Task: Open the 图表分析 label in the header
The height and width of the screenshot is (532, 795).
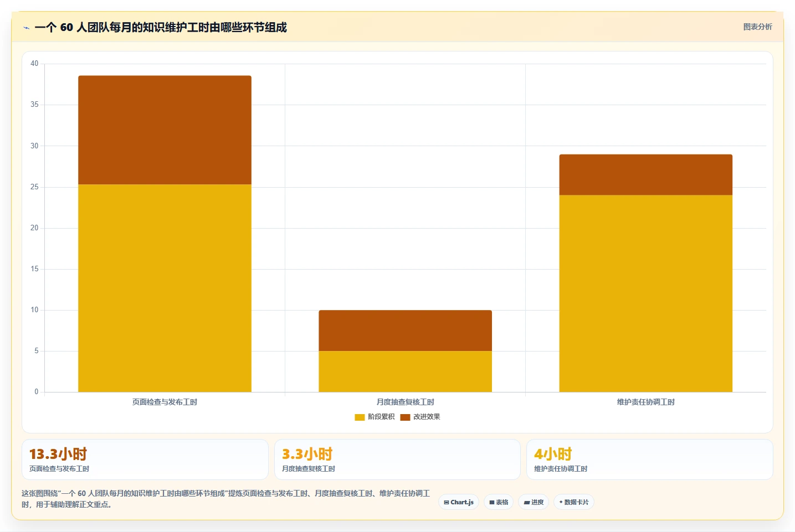Action: click(x=757, y=27)
